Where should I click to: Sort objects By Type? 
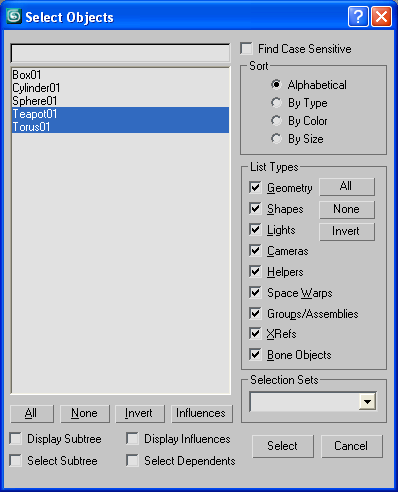[x=276, y=103]
